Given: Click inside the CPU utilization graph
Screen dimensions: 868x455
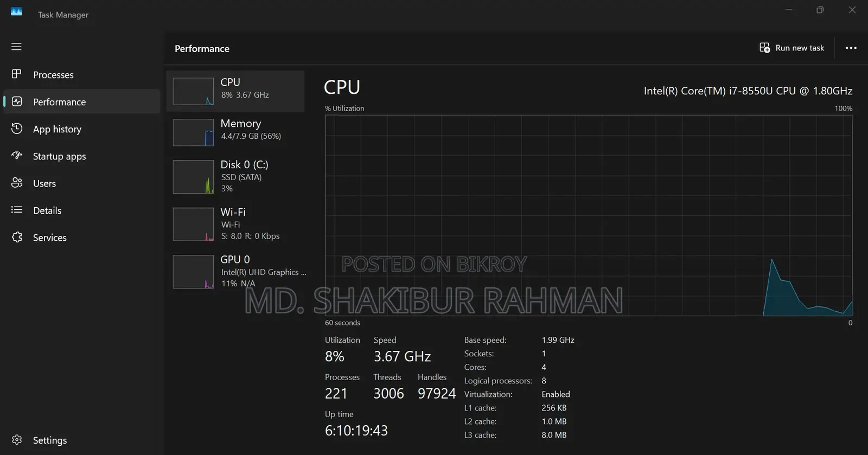Looking at the screenshot, I should (589, 215).
